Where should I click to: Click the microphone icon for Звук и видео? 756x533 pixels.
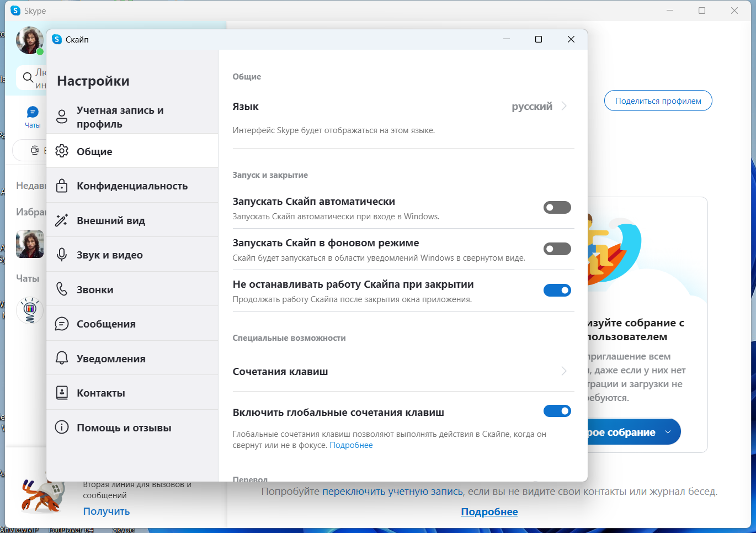coord(62,255)
